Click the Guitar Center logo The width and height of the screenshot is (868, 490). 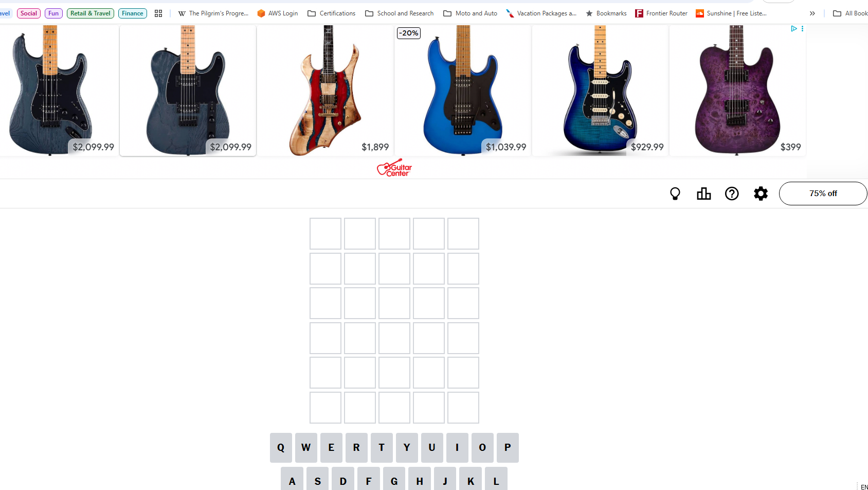click(x=394, y=168)
